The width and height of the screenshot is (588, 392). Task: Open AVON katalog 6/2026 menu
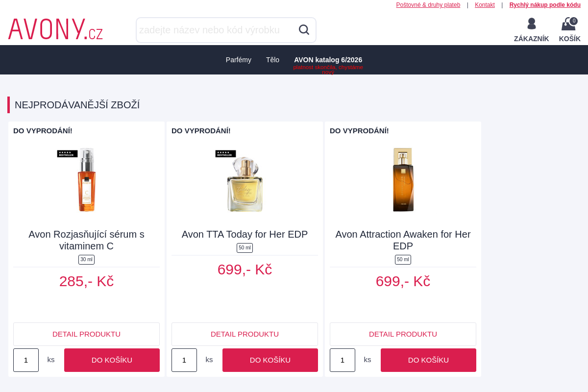(328, 60)
